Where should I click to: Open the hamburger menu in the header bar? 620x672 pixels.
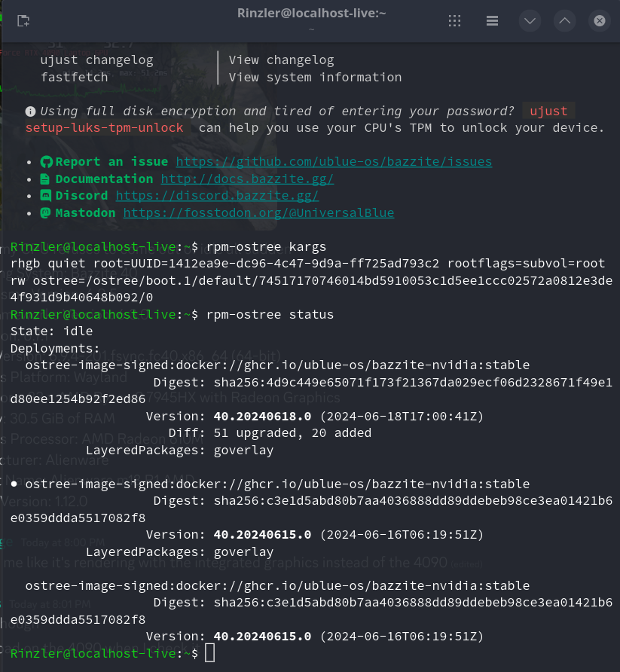pos(492,20)
